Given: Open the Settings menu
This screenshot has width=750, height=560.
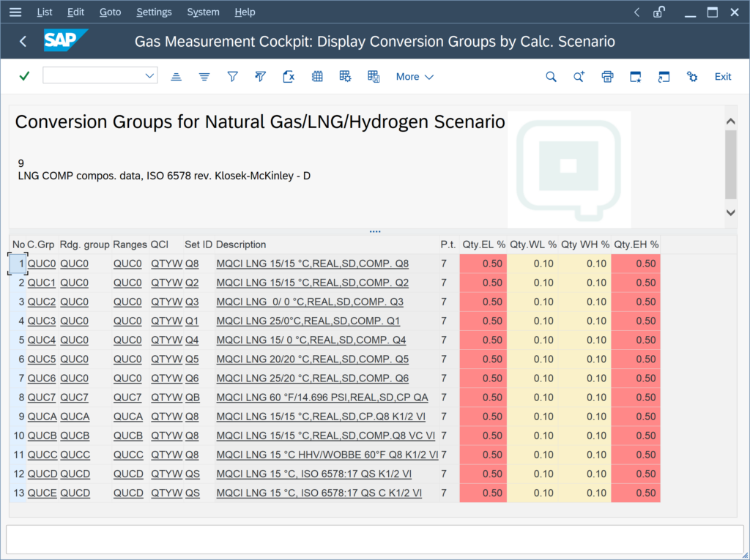Looking at the screenshot, I should (154, 12).
